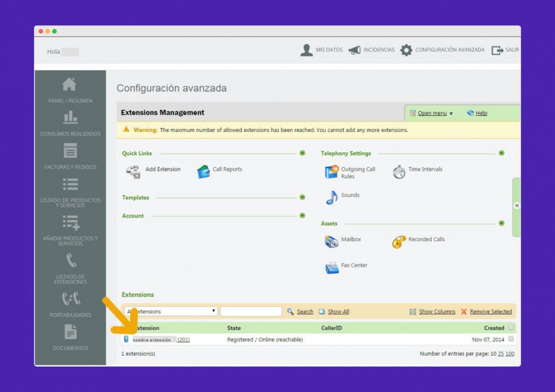Open Portabilidades sidebar icon

coord(71,298)
